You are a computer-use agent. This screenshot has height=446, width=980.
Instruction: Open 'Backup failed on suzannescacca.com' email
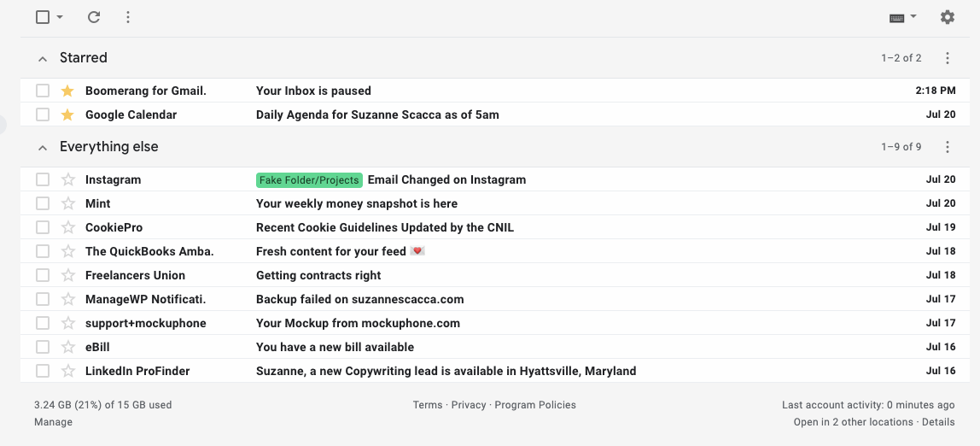click(x=360, y=299)
